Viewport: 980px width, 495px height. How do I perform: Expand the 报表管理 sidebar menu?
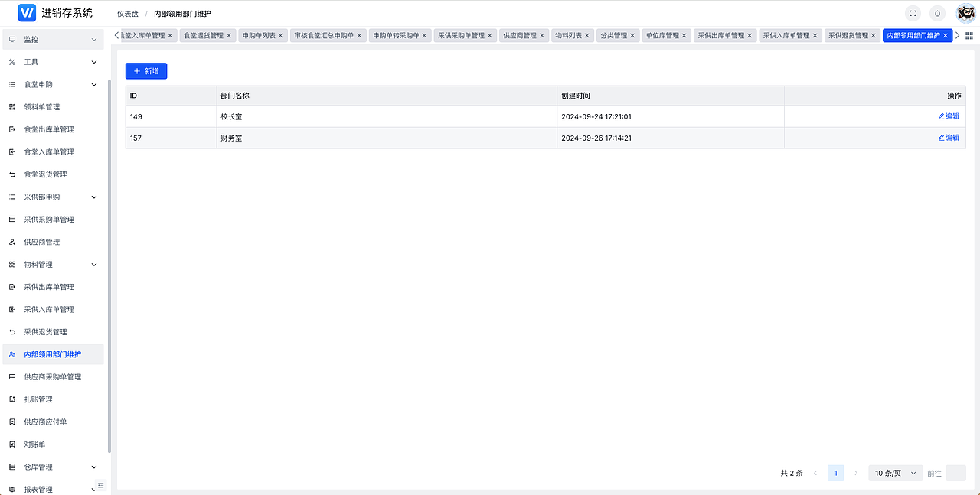click(x=52, y=490)
